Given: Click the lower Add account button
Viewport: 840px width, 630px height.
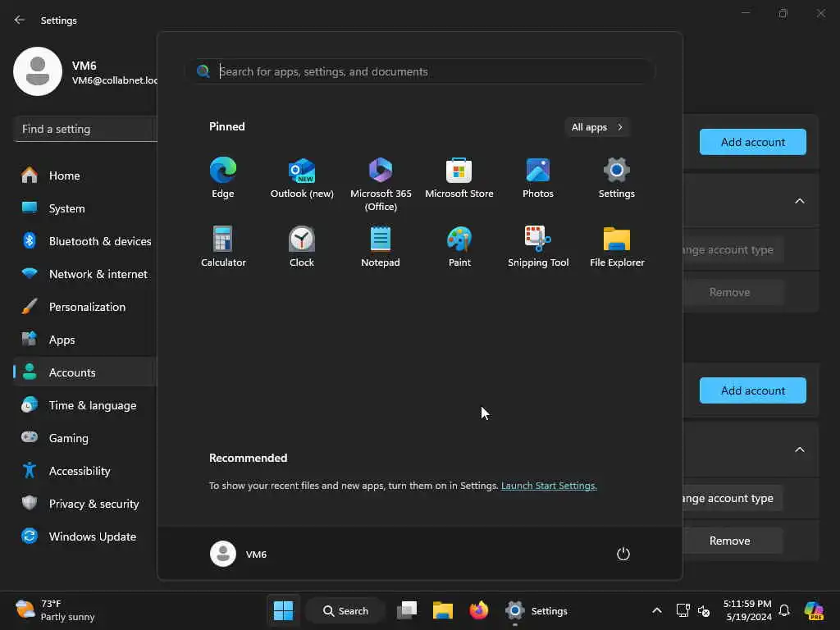Looking at the screenshot, I should click(753, 390).
